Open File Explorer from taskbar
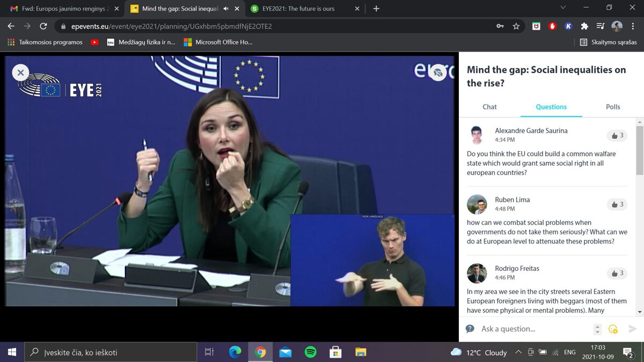 tap(361, 352)
